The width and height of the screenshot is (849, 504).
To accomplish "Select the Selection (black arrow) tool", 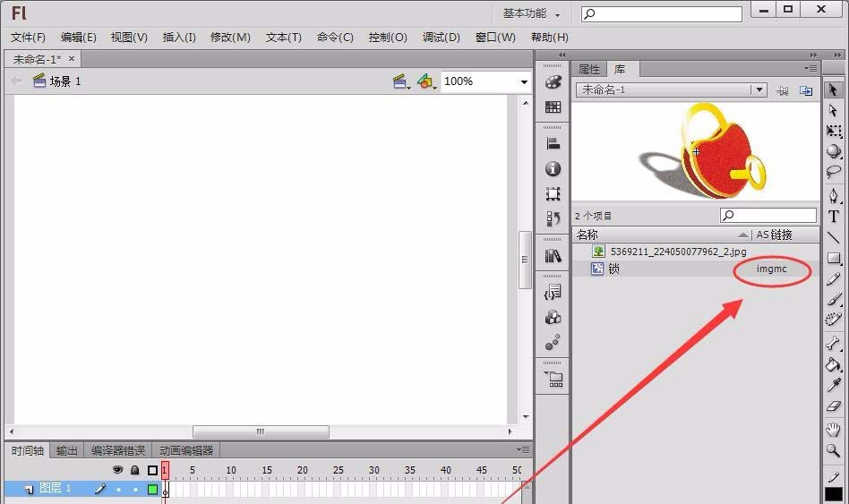I will (x=833, y=90).
